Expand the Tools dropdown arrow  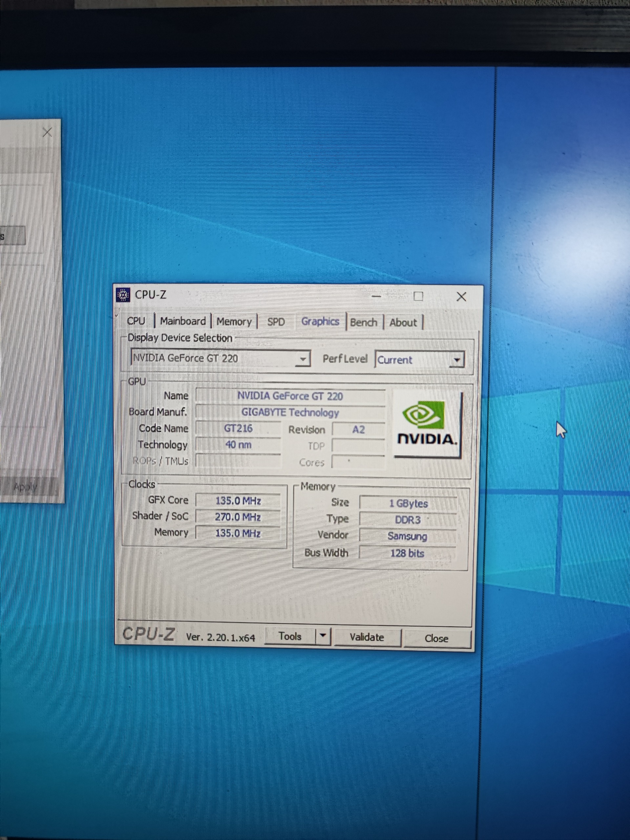323,637
